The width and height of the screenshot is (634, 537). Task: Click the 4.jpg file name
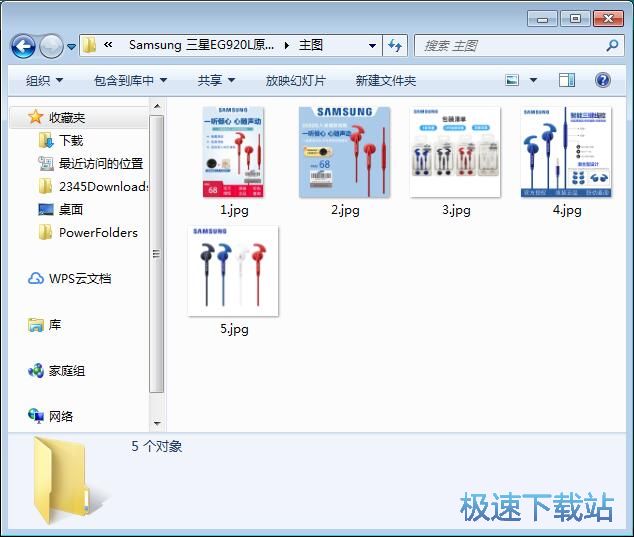click(x=567, y=210)
